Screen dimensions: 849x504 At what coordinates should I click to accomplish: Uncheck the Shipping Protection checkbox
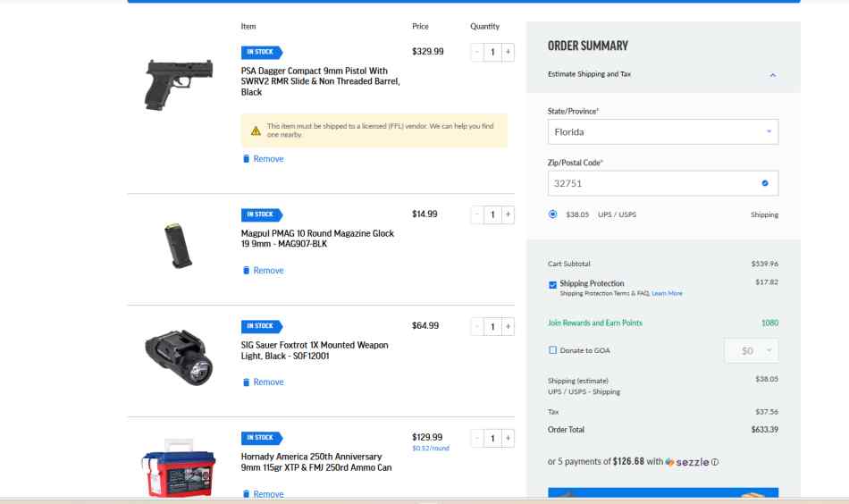click(x=552, y=285)
